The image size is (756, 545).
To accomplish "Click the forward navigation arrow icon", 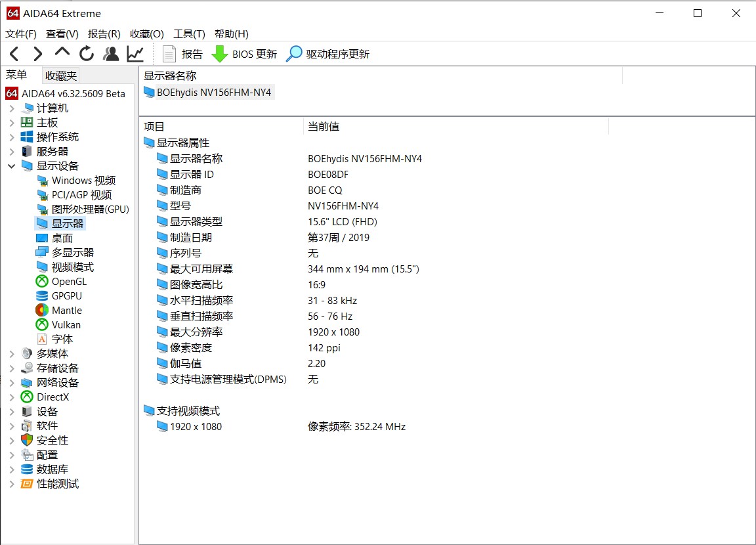I will tap(38, 53).
